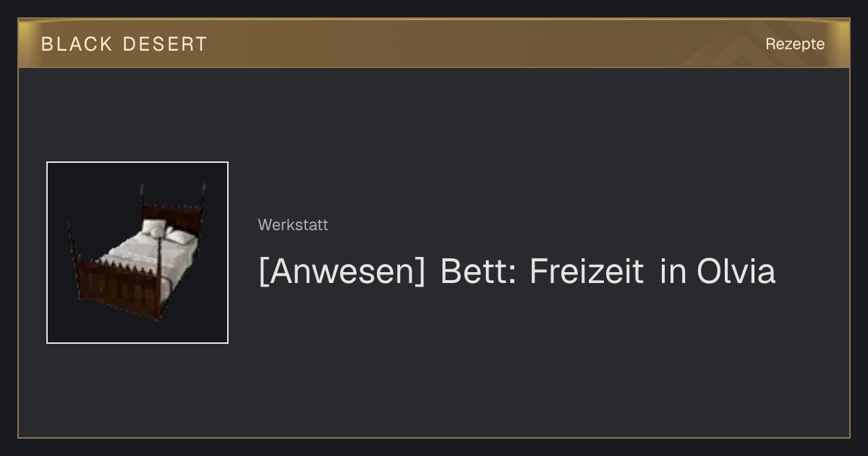The width and height of the screenshot is (868, 456).
Task: Click the empty middle of the gold header bar
Action: click(470, 43)
